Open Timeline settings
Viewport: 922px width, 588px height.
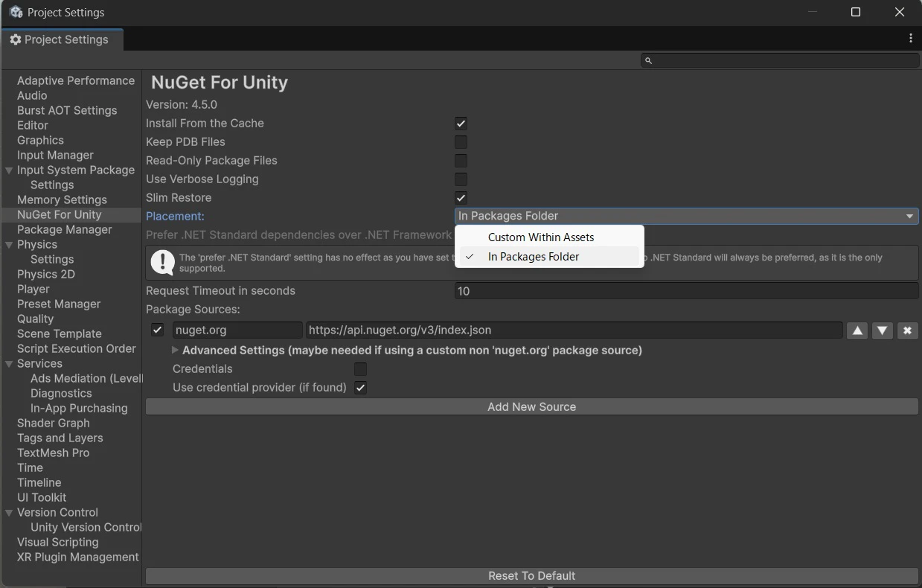pyautogui.click(x=39, y=482)
